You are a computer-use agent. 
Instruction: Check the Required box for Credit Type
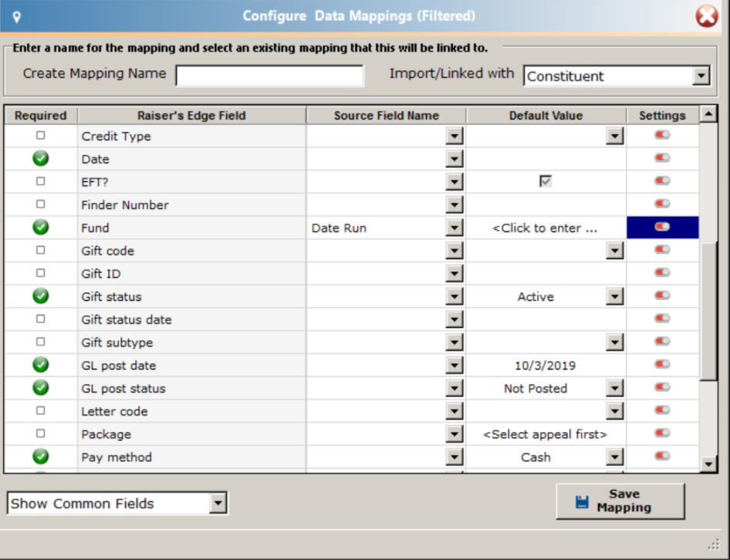(41, 135)
